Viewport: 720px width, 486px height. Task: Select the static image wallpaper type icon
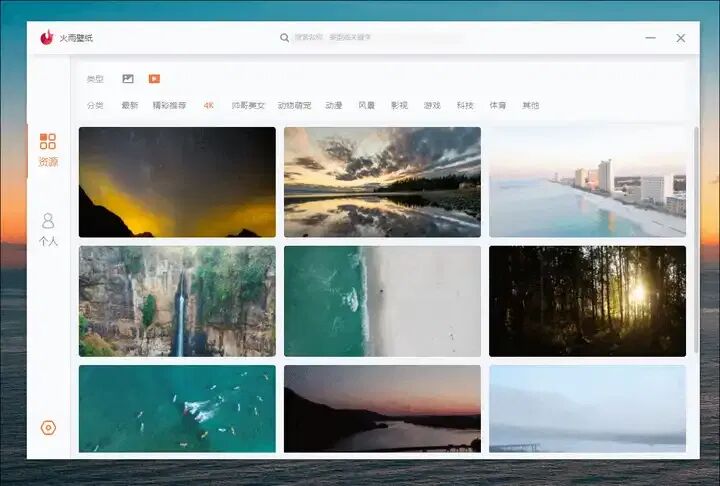(128, 79)
